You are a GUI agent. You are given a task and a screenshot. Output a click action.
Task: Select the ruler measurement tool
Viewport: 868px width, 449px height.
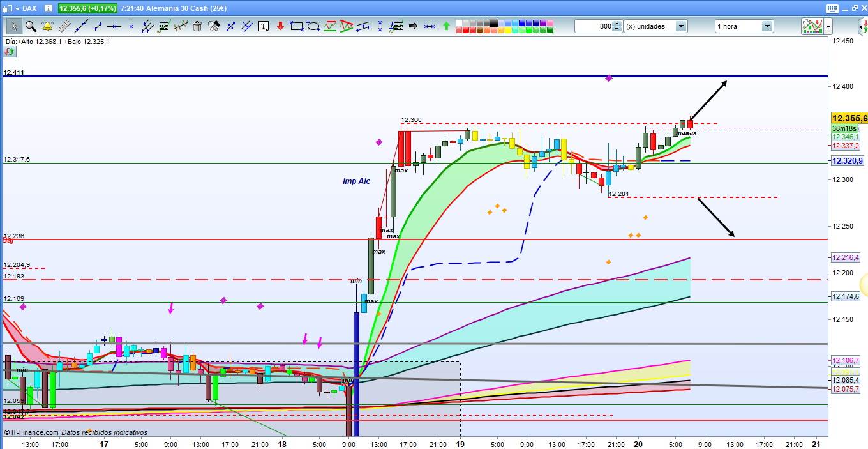pyautogui.click(x=64, y=26)
